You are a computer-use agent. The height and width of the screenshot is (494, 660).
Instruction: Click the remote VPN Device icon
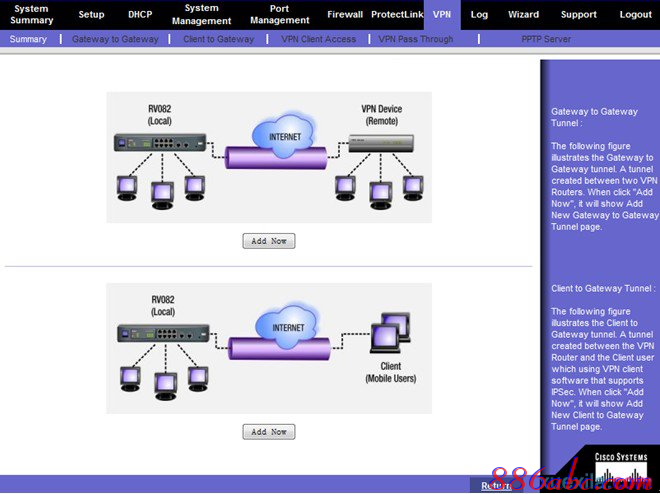point(381,143)
